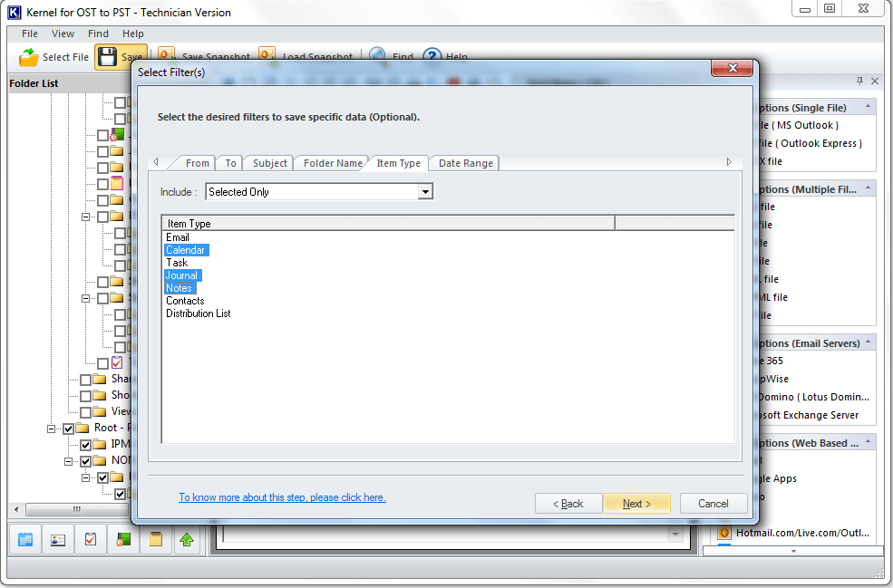Select Contacts in the item type list
893x588 pixels.
[x=185, y=301]
